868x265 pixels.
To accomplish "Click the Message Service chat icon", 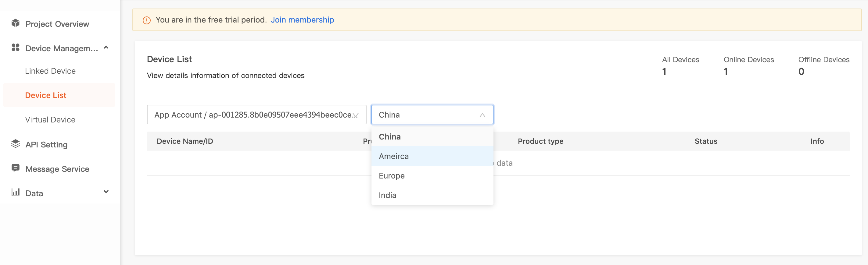I will 16,168.
